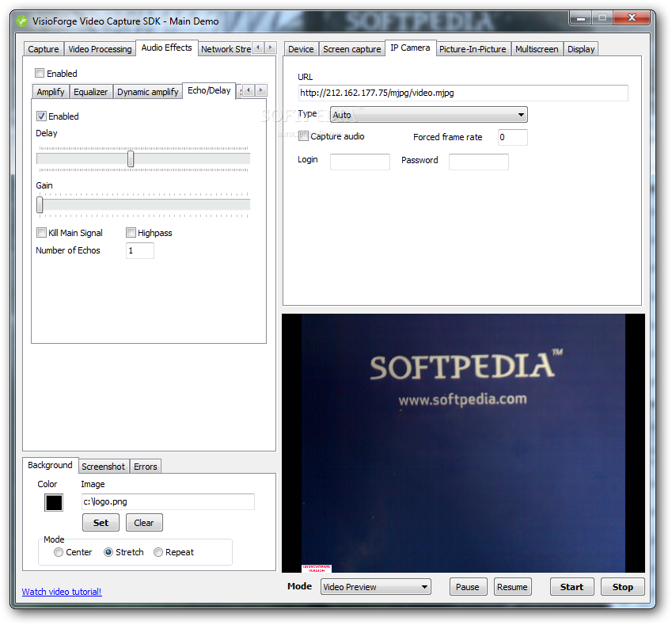Minimize the Main Demo window

point(581,18)
